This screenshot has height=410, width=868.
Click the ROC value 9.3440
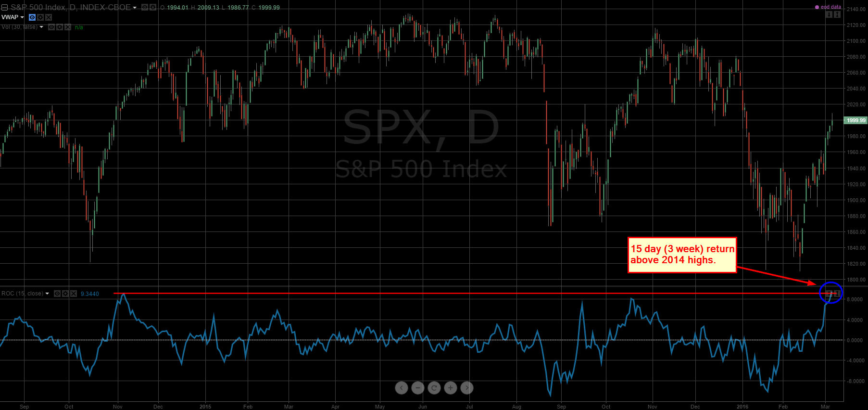(x=90, y=294)
